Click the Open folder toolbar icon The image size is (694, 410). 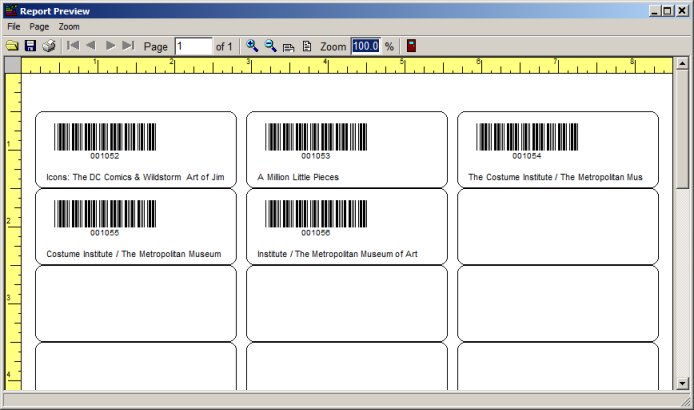pyautogui.click(x=12, y=46)
